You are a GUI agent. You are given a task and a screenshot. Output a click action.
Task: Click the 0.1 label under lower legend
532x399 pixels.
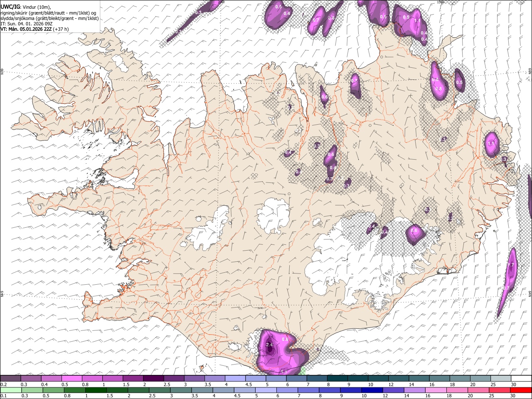point(3,396)
